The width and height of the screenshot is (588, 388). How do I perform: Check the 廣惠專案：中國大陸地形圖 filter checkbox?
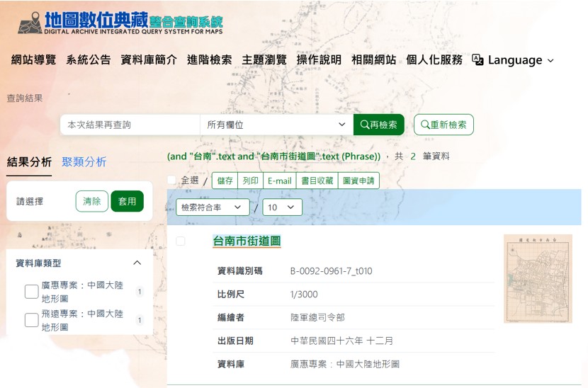(32, 292)
